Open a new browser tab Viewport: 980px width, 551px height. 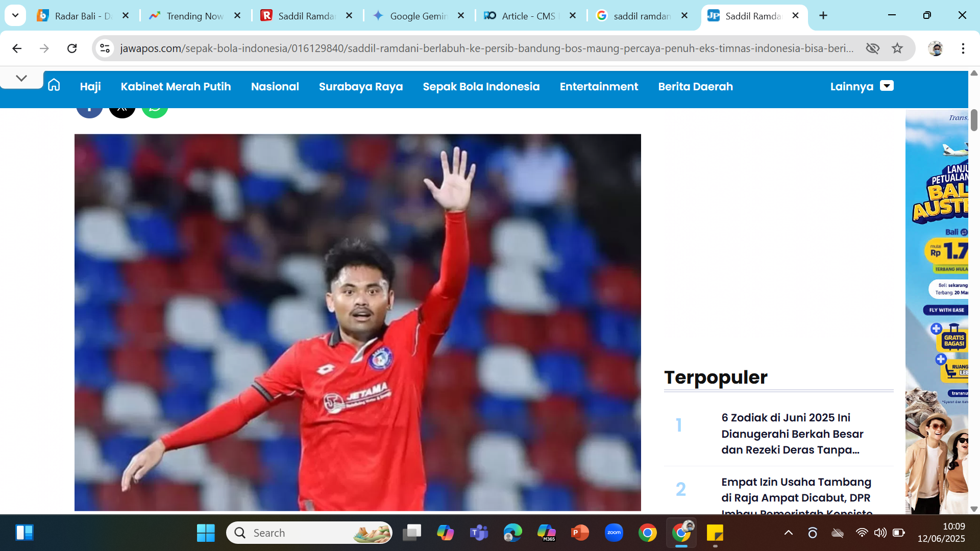(823, 16)
